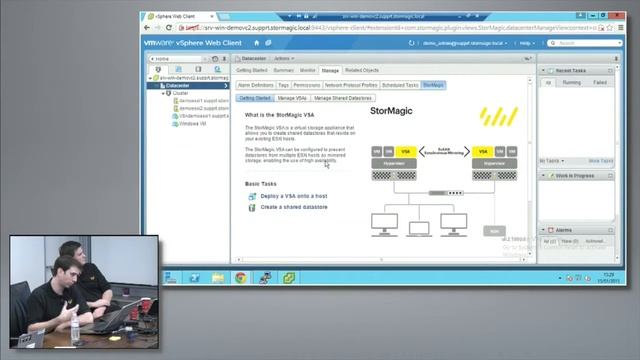Open the Actions dropdown menu
Viewport: 640px width, 360px height.
(284, 59)
